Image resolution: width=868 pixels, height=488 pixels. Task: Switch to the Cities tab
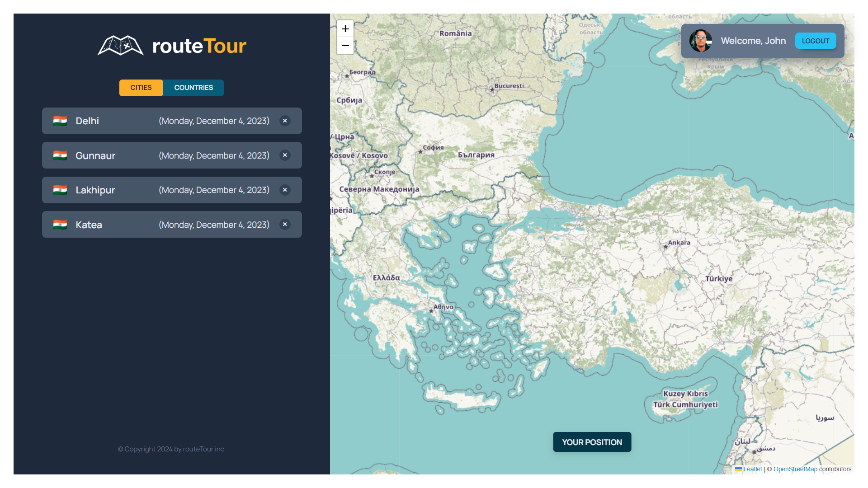141,88
